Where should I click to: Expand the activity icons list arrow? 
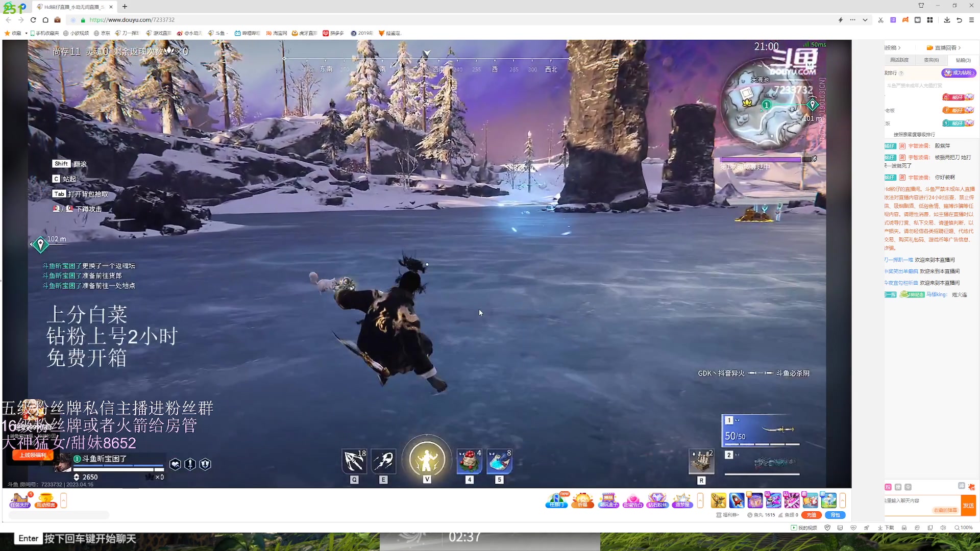pyautogui.click(x=700, y=500)
